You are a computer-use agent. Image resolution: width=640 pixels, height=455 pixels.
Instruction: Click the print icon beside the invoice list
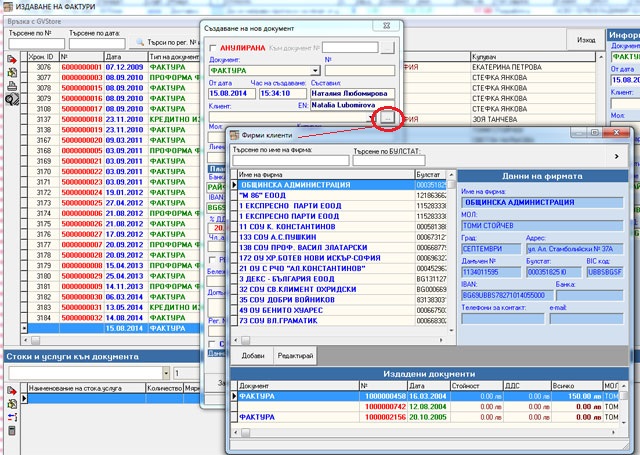tap(12, 86)
